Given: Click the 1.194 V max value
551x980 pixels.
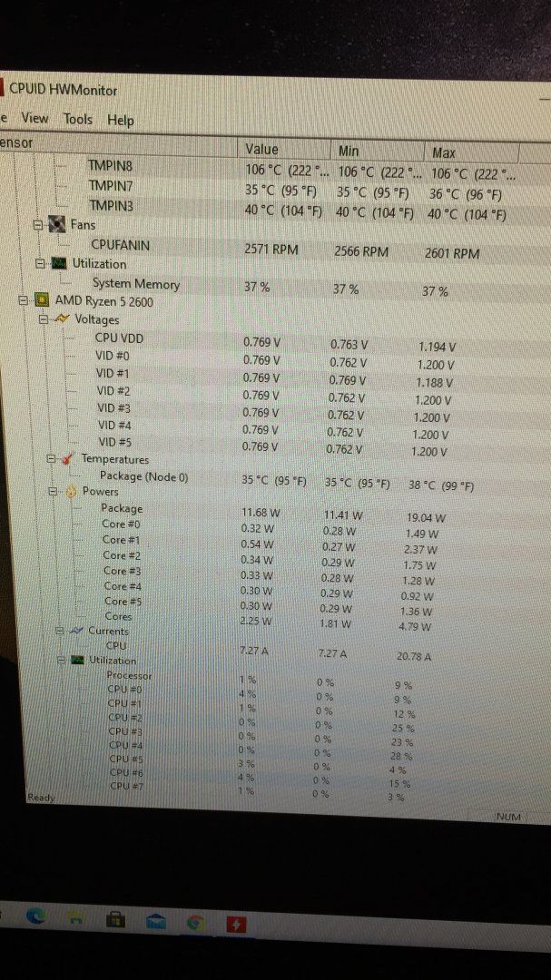Looking at the screenshot, I should click(x=436, y=347).
